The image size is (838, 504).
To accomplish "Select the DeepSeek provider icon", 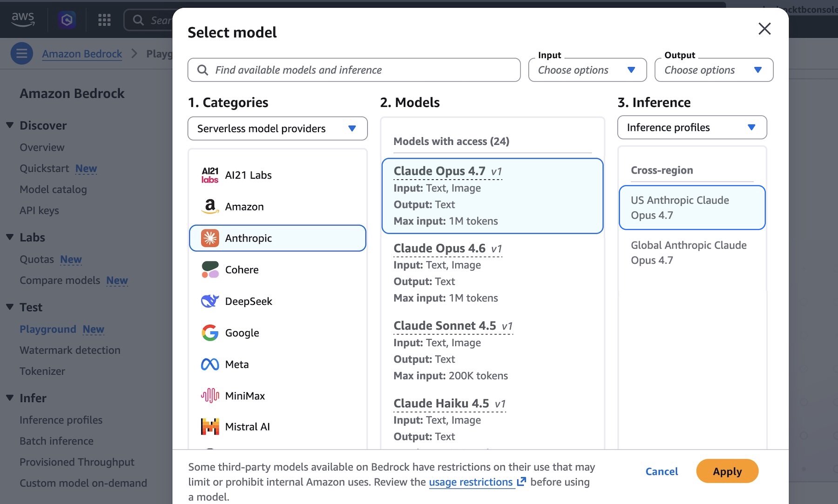I will 210,301.
